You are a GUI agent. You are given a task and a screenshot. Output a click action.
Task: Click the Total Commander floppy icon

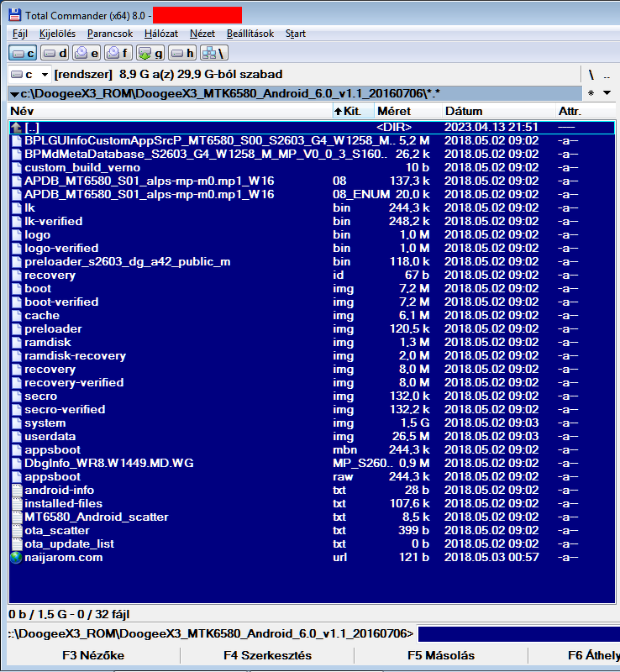click(14, 15)
